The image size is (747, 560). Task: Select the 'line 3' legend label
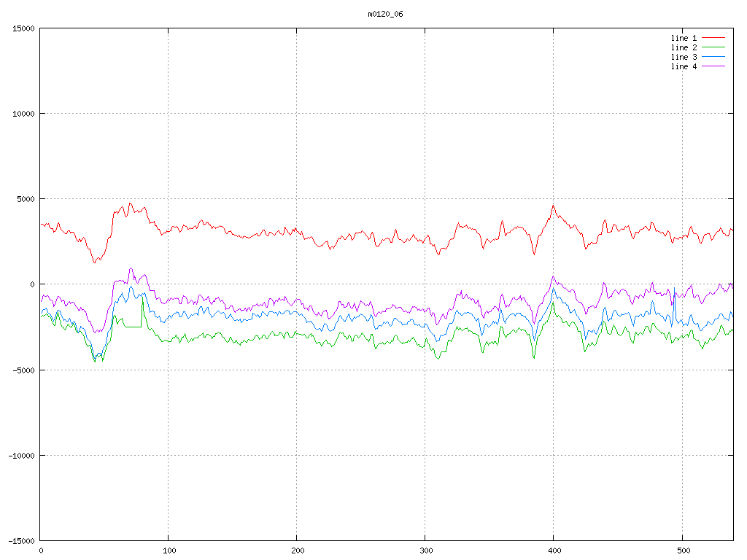point(684,57)
